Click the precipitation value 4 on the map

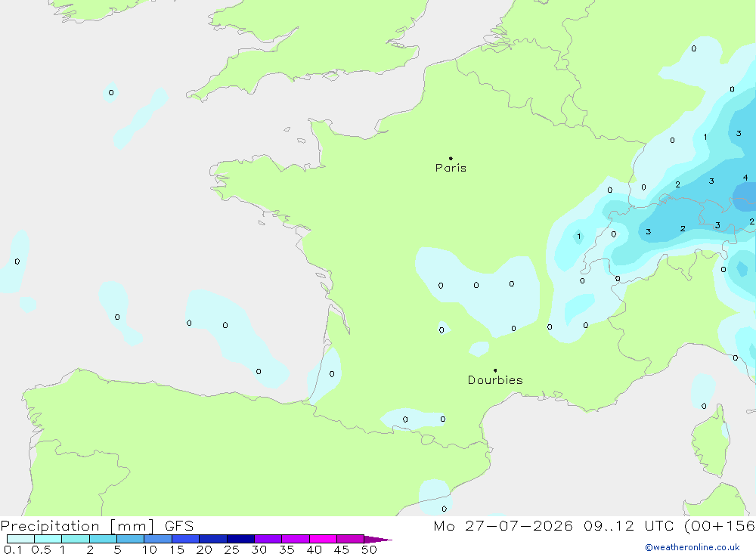(745, 178)
